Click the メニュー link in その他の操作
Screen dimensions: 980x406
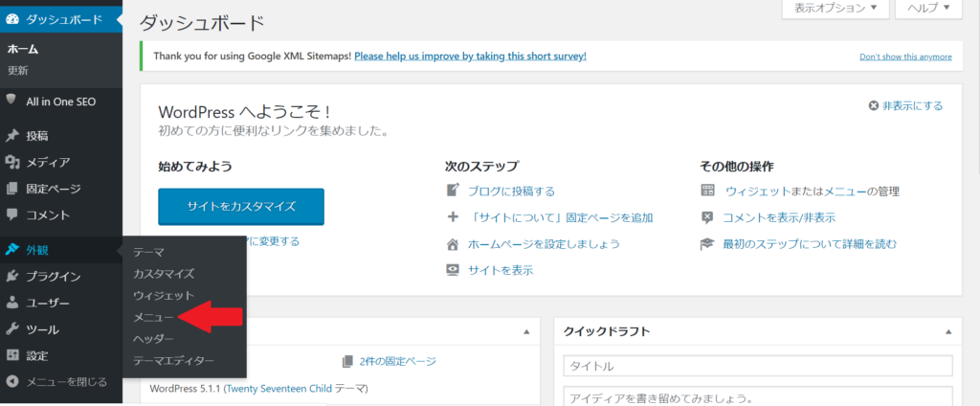pyautogui.click(x=845, y=191)
